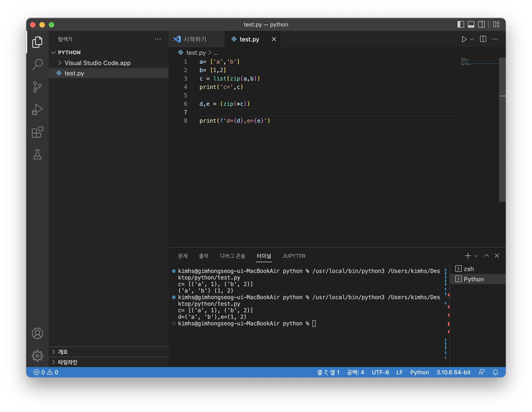Image resolution: width=532 pixels, height=412 pixels.
Task: Open Run and Debug view
Action: (37, 110)
